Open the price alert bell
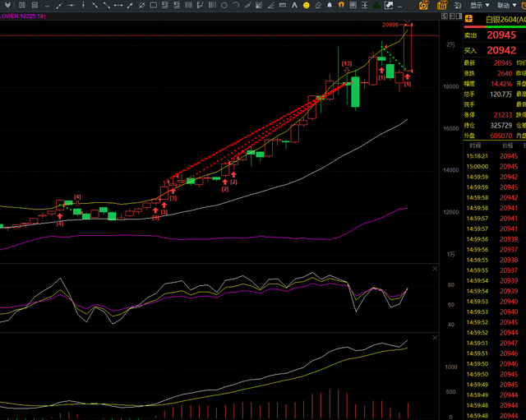The width and height of the screenshot is (526, 420). [330, 5]
